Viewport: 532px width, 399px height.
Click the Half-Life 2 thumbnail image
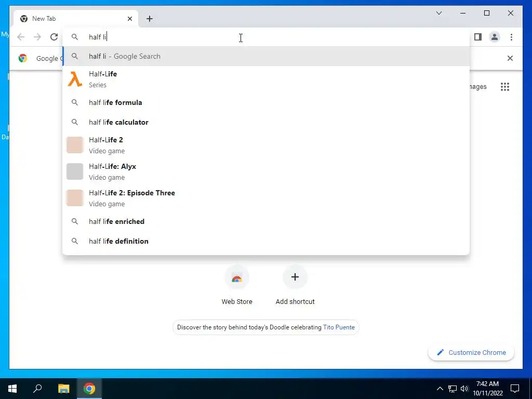pos(75,145)
